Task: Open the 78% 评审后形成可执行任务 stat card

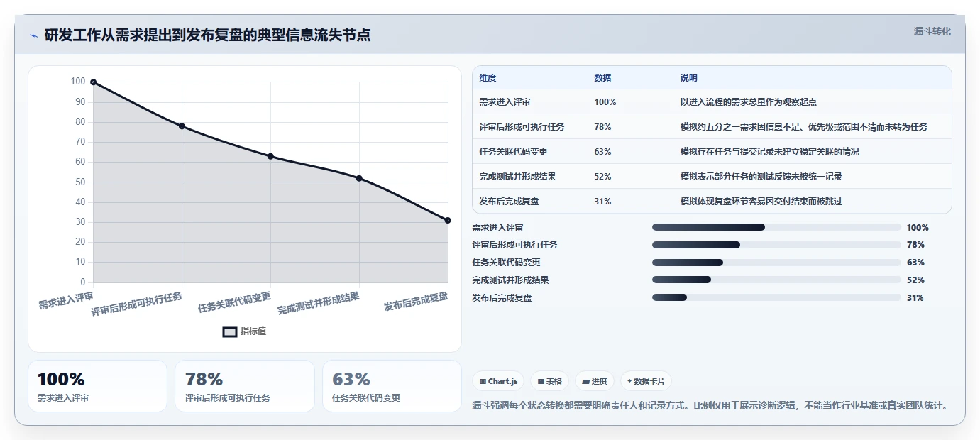Action: (245, 386)
